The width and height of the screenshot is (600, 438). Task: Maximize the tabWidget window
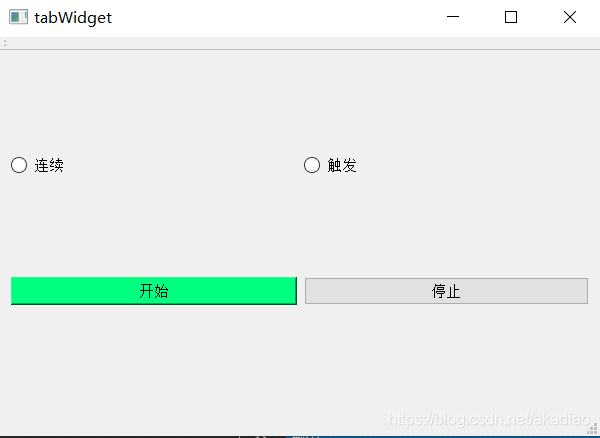click(511, 17)
